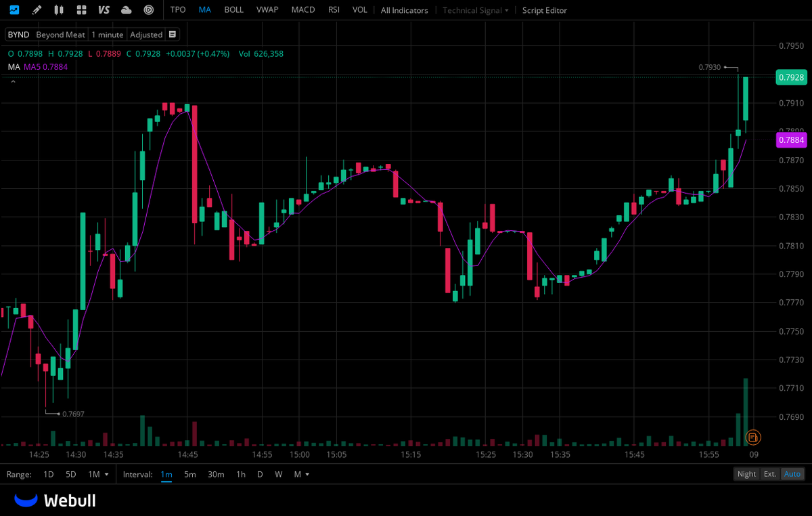Screen dimensions: 812x516
Task: Open the VS compare tool
Action: pyautogui.click(x=104, y=10)
